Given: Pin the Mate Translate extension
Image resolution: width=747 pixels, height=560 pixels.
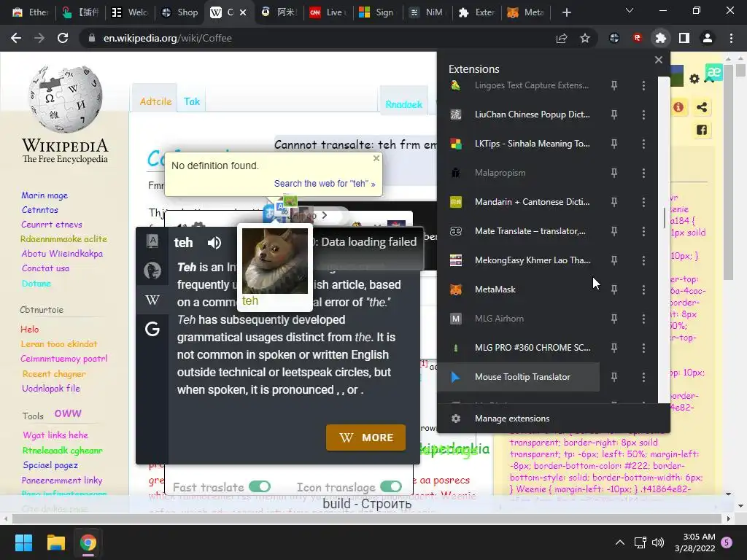Looking at the screenshot, I should click(614, 231).
